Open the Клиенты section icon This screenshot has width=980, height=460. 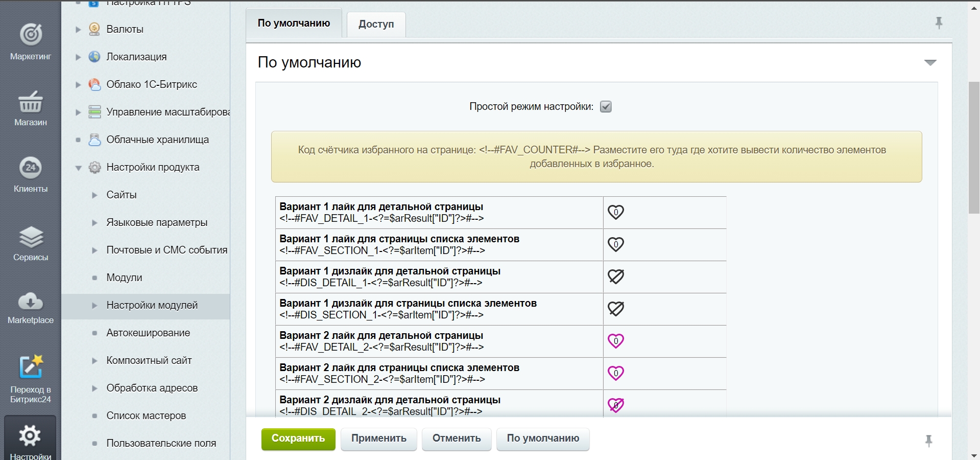[31, 168]
